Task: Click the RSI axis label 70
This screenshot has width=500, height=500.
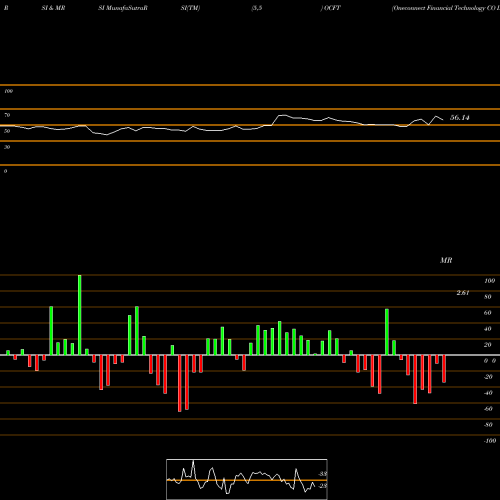Action: point(7,115)
